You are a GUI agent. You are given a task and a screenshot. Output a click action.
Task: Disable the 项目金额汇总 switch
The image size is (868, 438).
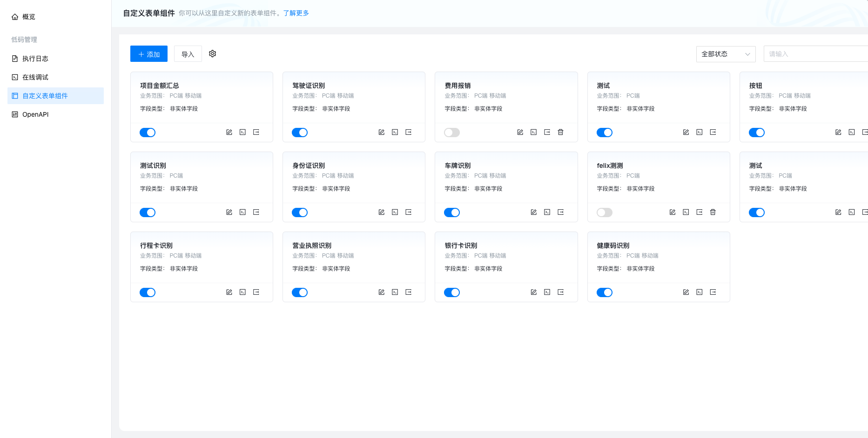click(148, 133)
